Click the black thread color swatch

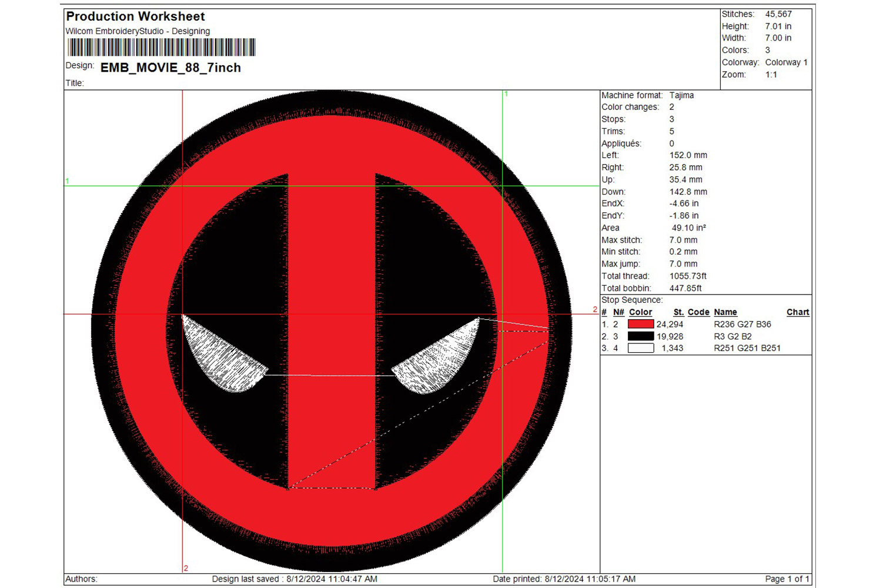tap(641, 336)
